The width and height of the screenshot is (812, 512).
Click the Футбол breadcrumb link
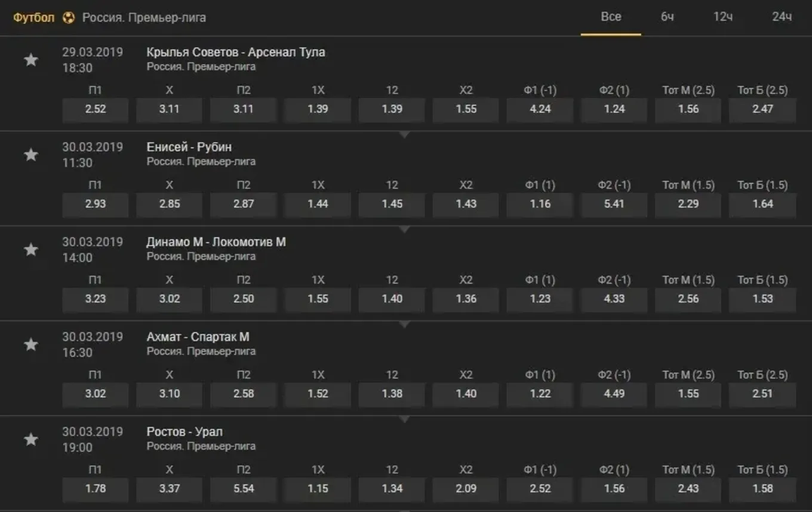pos(34,18)
